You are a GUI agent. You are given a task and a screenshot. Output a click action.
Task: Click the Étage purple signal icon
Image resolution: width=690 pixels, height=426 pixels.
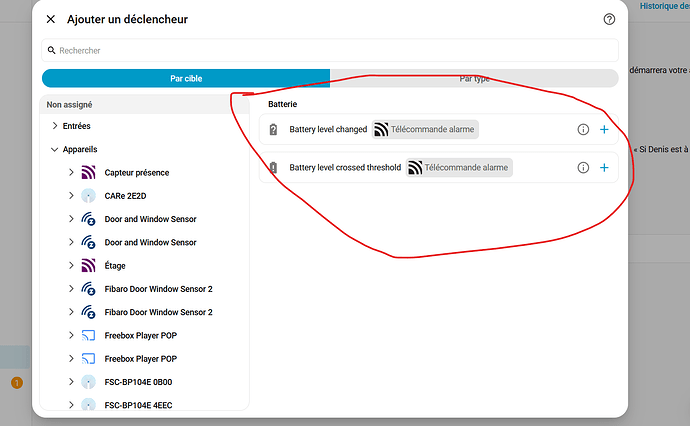tap(88, 265)
